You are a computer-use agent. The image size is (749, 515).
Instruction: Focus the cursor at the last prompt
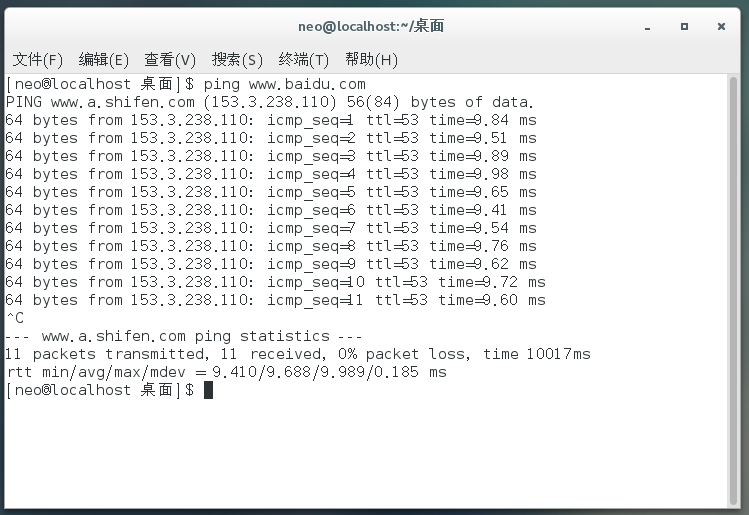click(208, 390)
